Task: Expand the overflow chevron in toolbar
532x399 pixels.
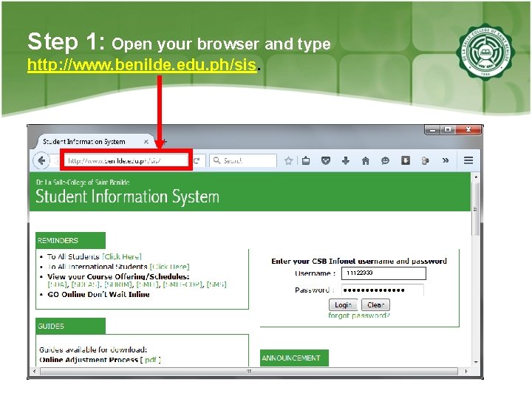Action: click(x=446, y=160)
